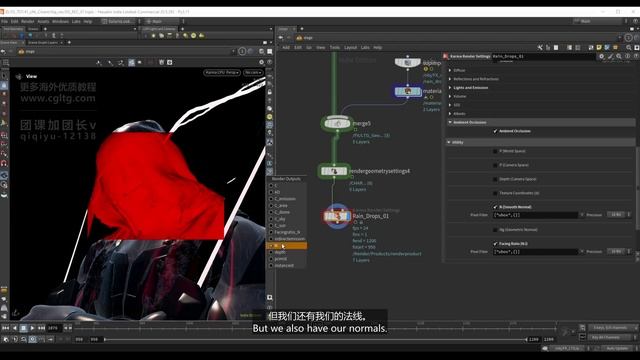
Task: Select the C render output radio button
Action: click(271, 186)
